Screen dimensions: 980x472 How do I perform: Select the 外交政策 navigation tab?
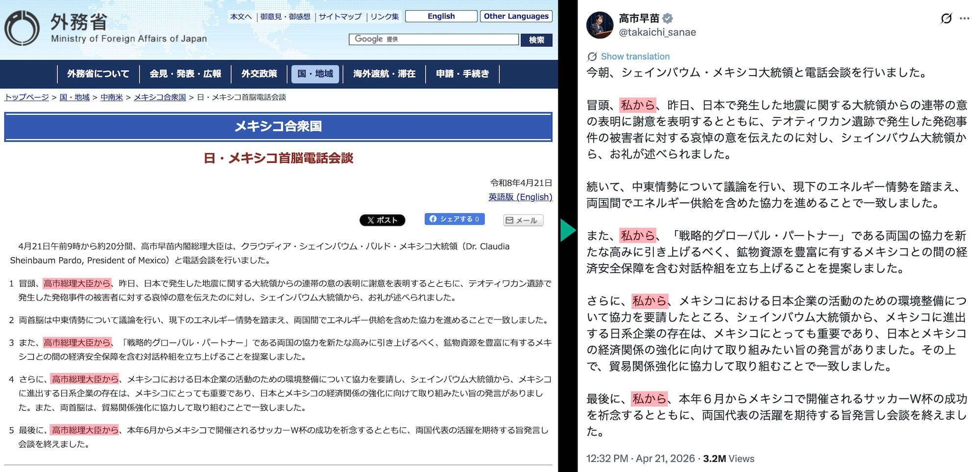(259, 74)
